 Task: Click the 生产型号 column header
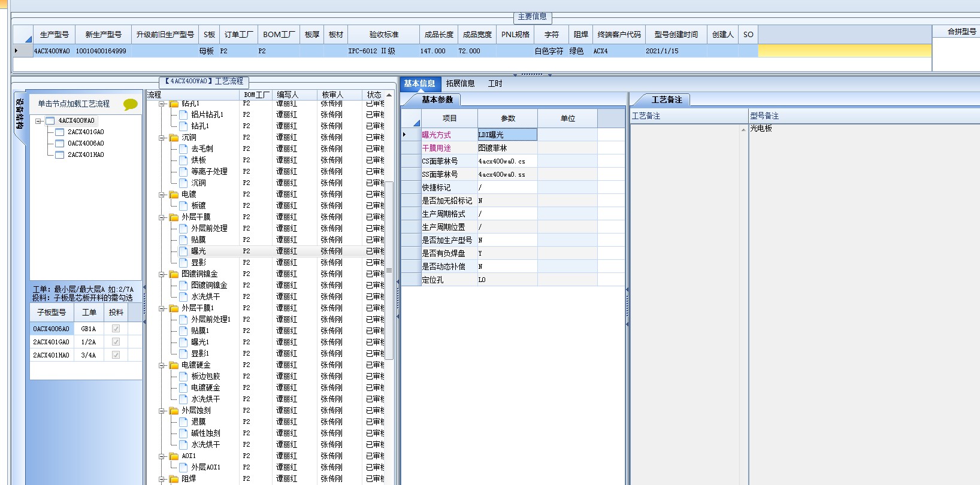coord(54,35)
